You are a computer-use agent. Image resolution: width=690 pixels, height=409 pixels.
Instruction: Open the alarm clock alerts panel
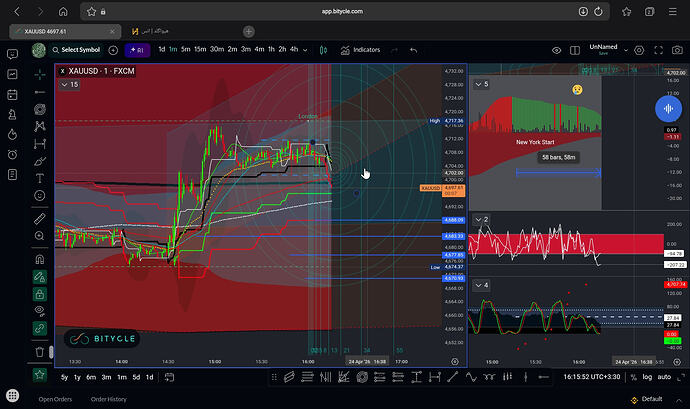tap(12, 155)
